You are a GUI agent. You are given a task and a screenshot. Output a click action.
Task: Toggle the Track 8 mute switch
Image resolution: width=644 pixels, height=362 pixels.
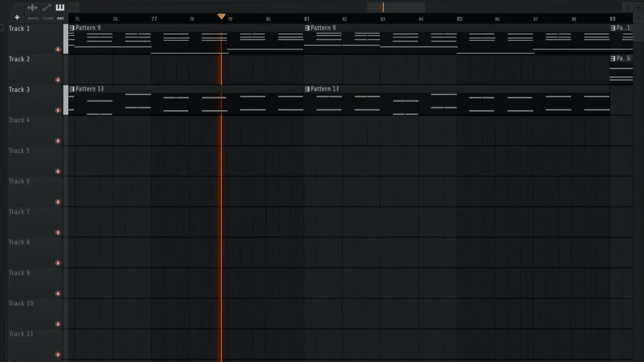coord(58,263)
